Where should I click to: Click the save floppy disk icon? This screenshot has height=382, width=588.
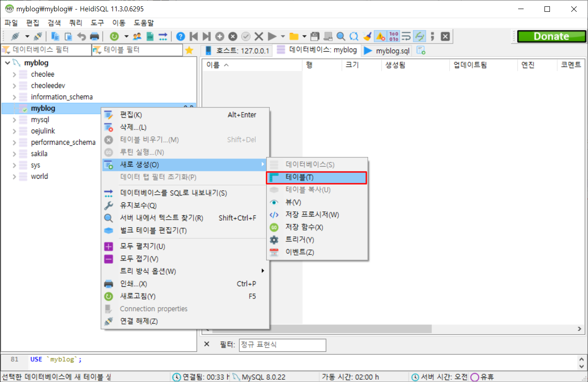[315, 36]
